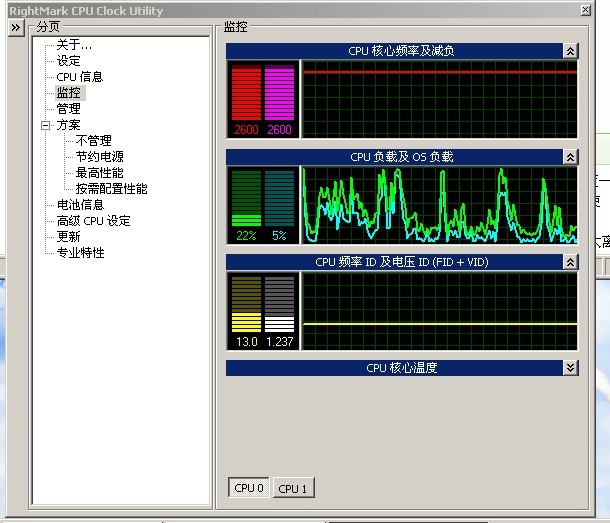Click the white VID bar meter
Image resolution: width=610 pixels, height=523 pixels.
tap(279, 304)
